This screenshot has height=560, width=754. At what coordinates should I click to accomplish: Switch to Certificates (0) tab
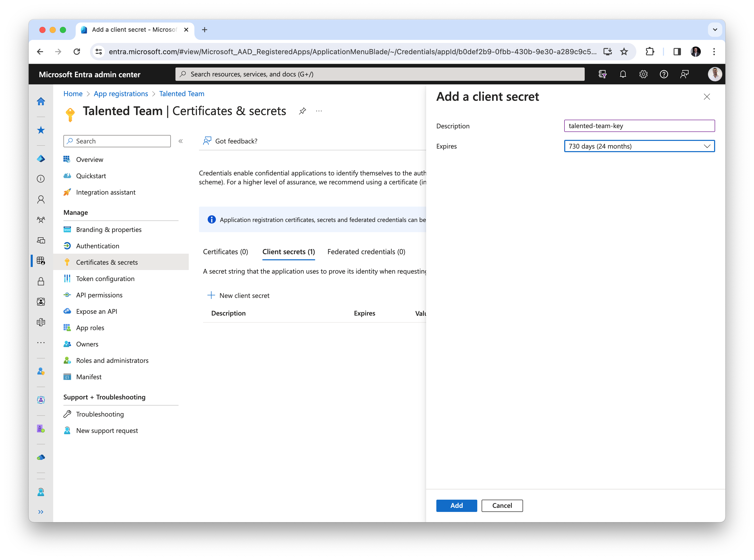[225, 252]
